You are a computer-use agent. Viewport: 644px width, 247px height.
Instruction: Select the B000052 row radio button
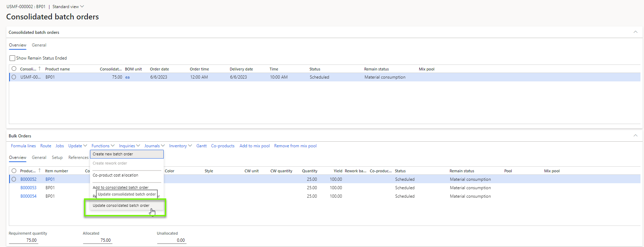[14, 179]
